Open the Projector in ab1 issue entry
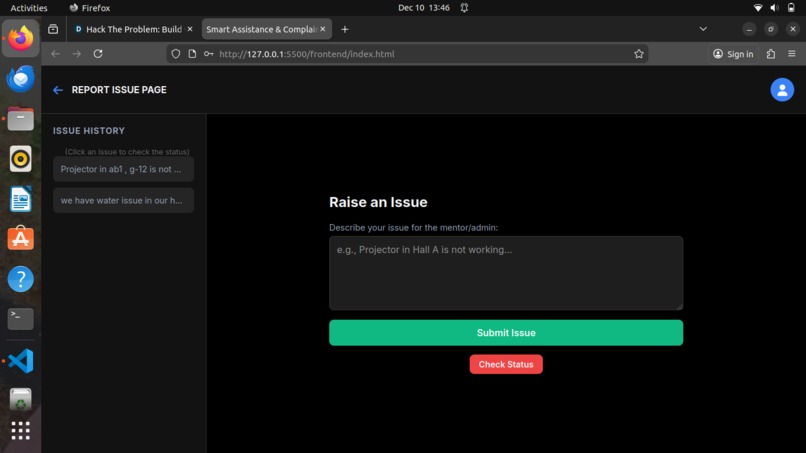Screen dimensions: 806x453 (x=123, y=169)
